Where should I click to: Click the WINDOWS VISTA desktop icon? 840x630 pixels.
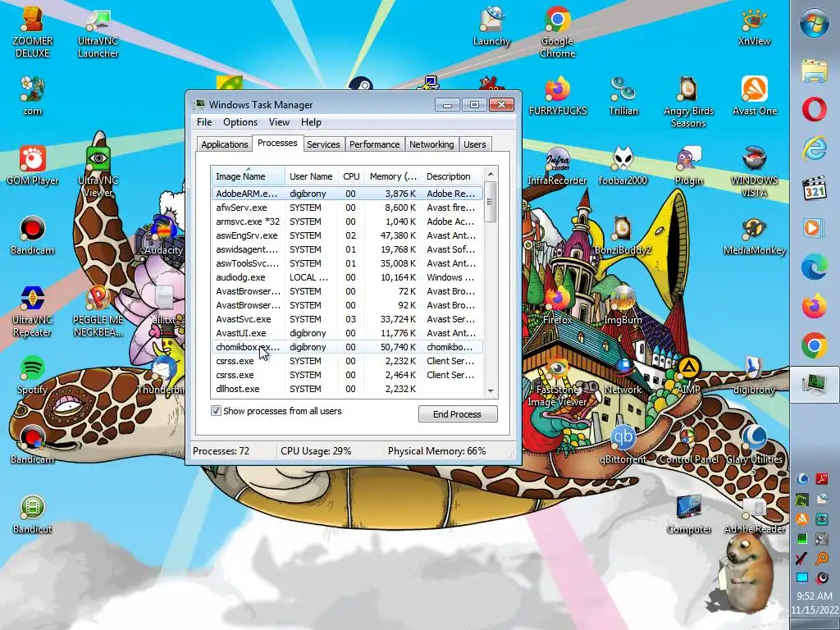click(755, 171)
